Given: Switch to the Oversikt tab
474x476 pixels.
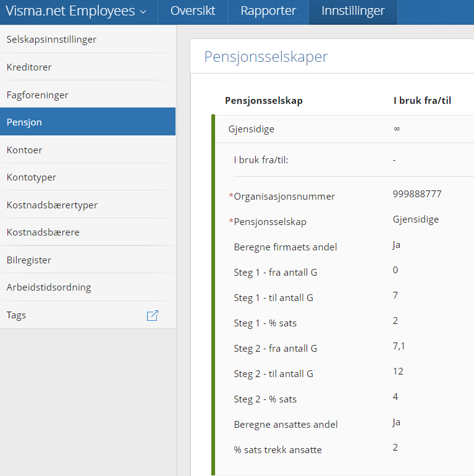Looking at the screenshot, I should [x=193, y=12].
